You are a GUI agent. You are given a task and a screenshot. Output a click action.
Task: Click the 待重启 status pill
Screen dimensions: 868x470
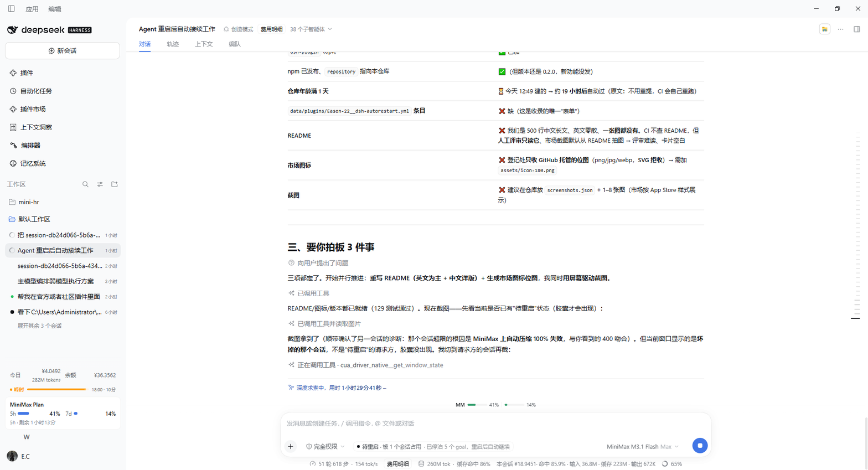coord(433,447)
